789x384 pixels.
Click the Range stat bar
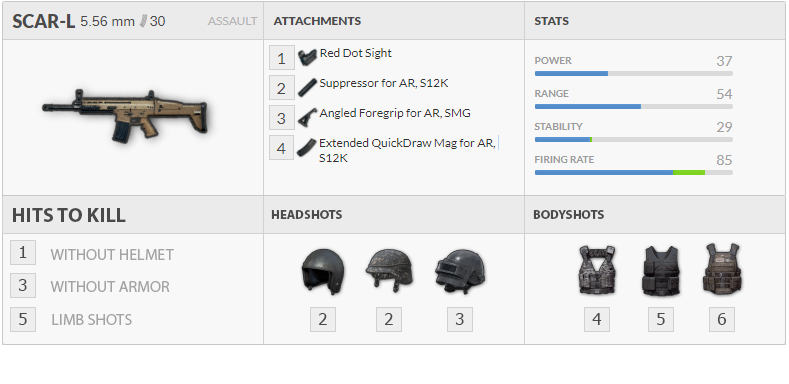[x=634, y=107]
